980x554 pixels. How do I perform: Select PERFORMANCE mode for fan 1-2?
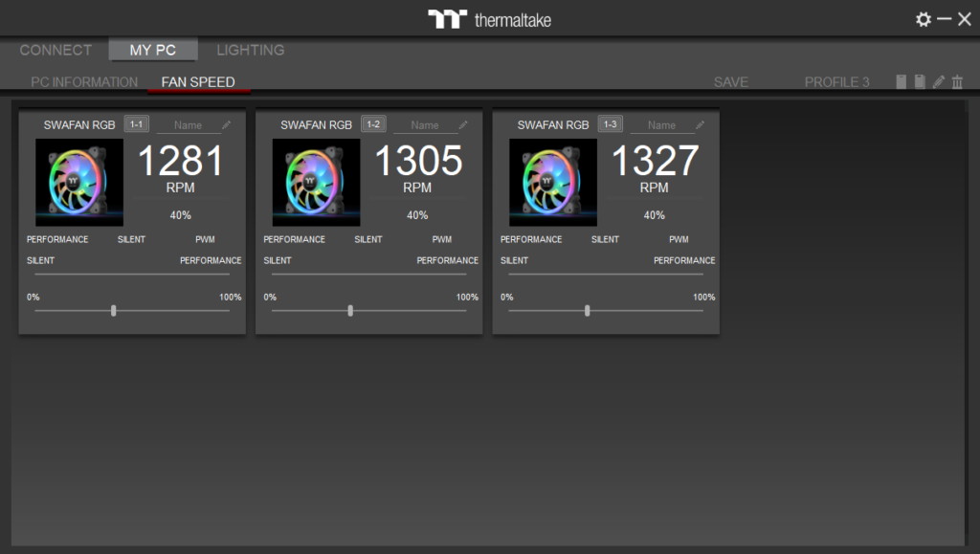tap(295, 239)
